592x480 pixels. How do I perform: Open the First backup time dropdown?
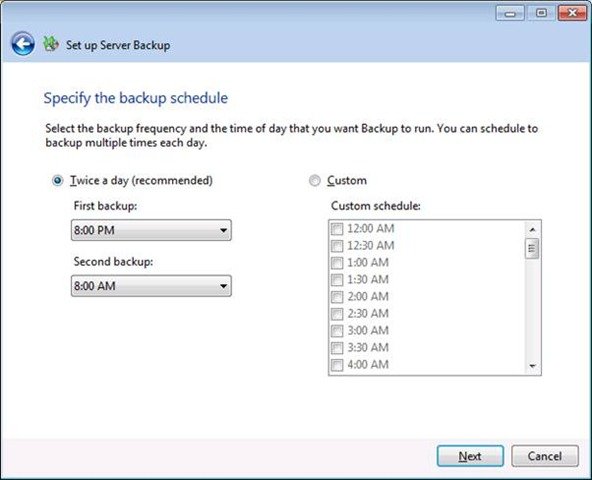pyautogui.click(x=223, y=230)
